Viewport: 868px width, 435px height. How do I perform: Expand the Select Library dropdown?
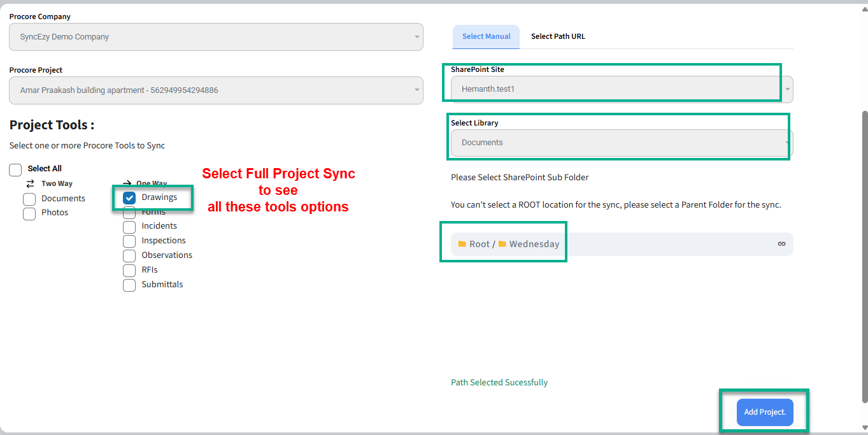pyautogui.click(x=621, y=143)
